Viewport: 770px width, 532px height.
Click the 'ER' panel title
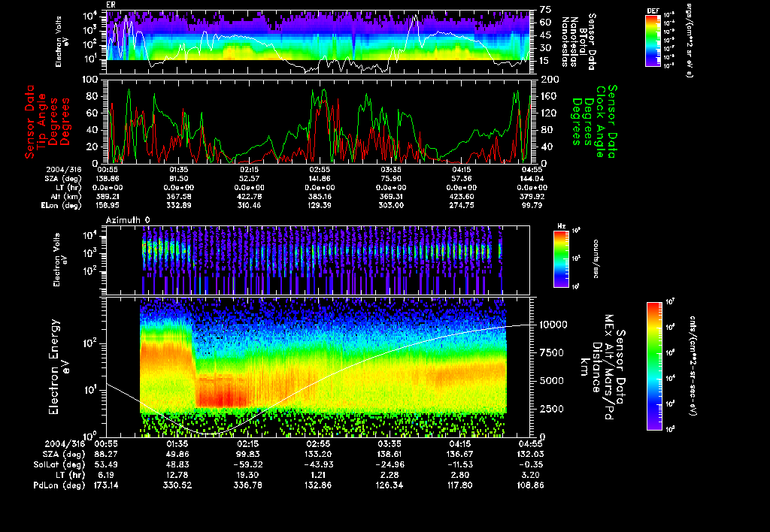coord(111,5)
